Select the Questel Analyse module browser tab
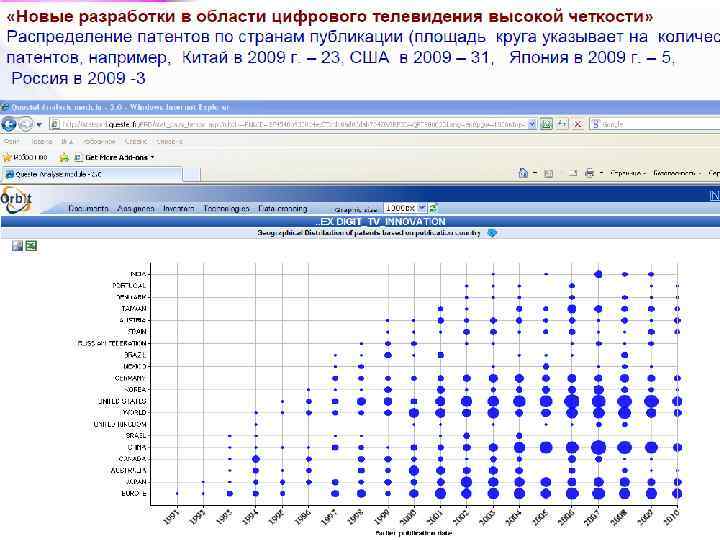 92,174
